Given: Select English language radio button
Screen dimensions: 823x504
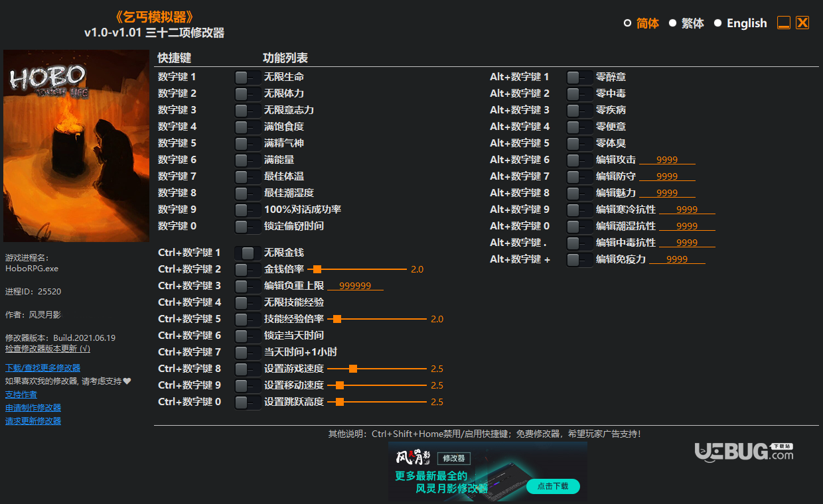Looking at the screenshot, I should [717, 23].
